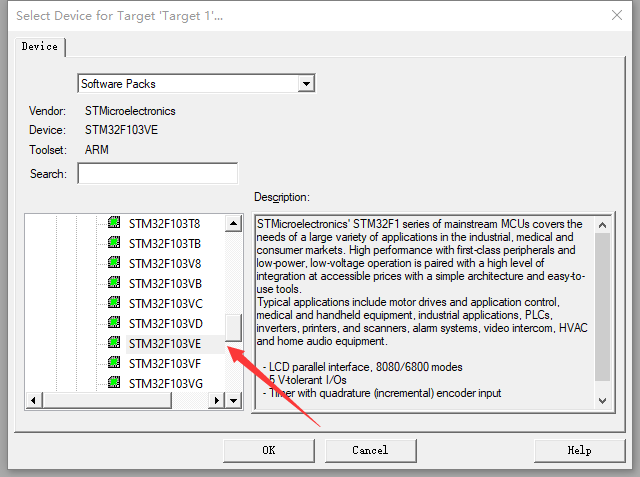
Task: Open Help for device selection
Action: click(579, 450)
